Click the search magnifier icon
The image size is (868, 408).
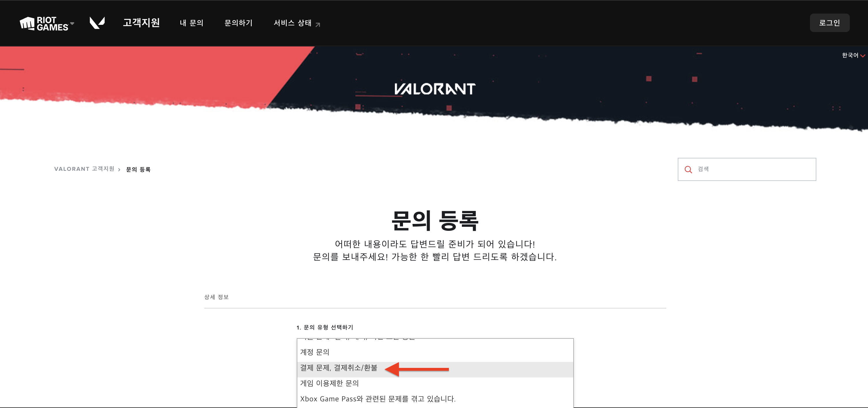[x=688, y=169]
